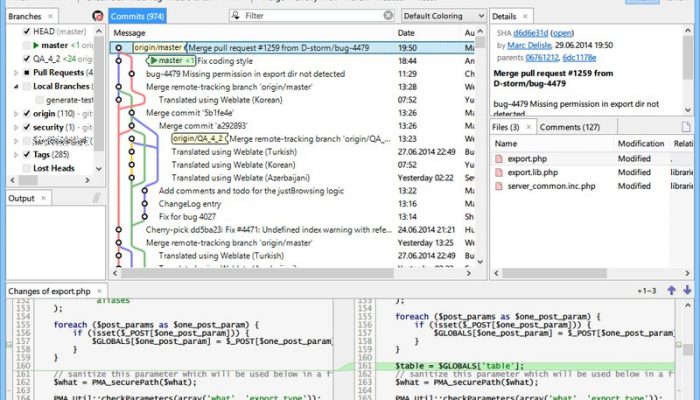Screen dimensions: 700x400
Task: Click the round icon beside the Branches tab
Action: coord(97,16)
